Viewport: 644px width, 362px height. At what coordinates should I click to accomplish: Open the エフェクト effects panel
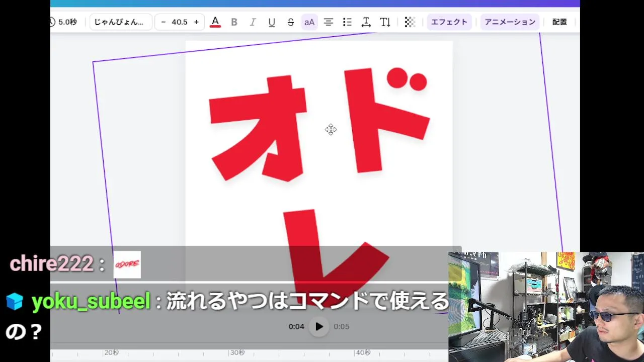tap(449, 22)
